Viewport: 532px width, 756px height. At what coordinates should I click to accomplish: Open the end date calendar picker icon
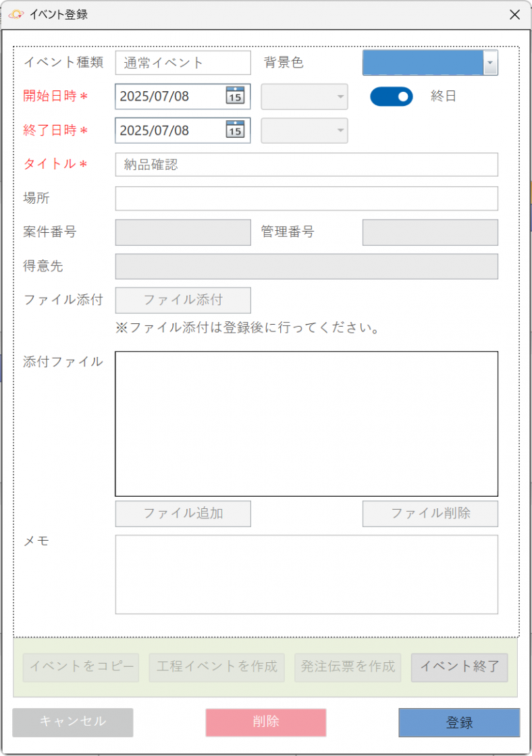point(234,130)
